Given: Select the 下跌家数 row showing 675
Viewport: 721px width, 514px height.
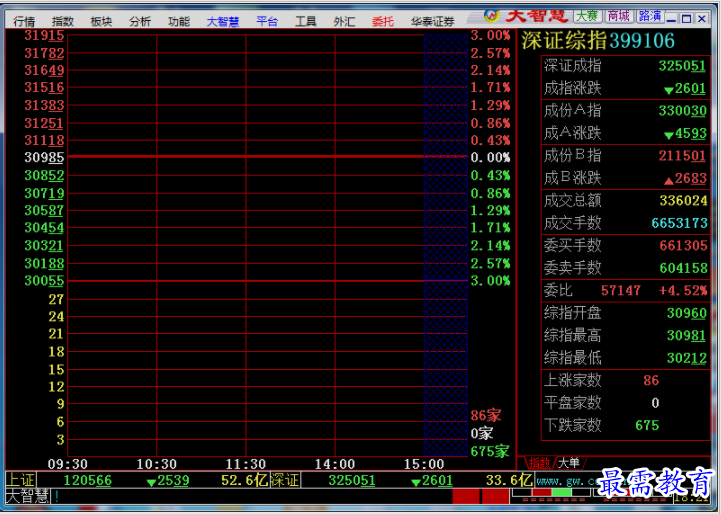Looking at the screenshot, I should (x=625, y=425).
